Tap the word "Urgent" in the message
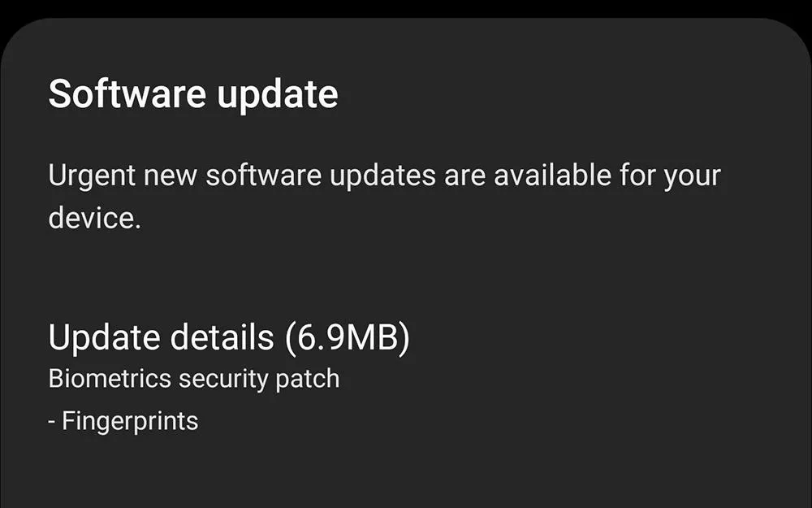 [x=92, y=176]
